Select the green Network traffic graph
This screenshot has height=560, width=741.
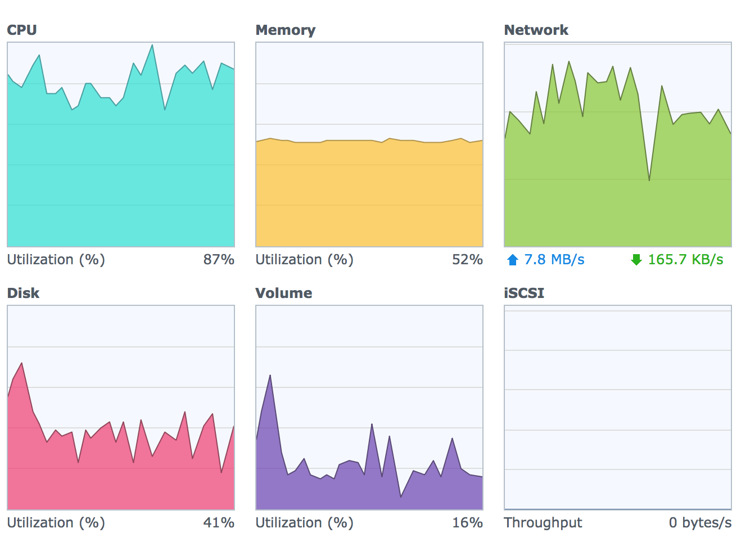[x=618, y=144]
